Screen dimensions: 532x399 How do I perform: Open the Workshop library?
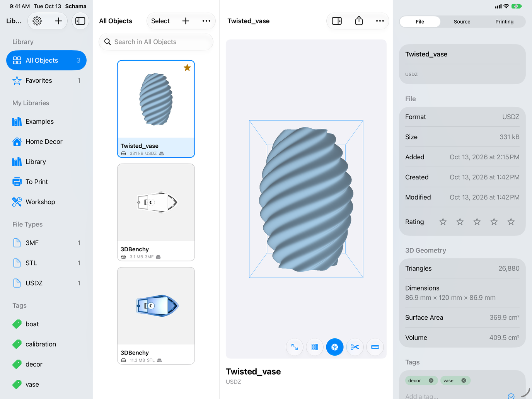(x=46, y=202)
